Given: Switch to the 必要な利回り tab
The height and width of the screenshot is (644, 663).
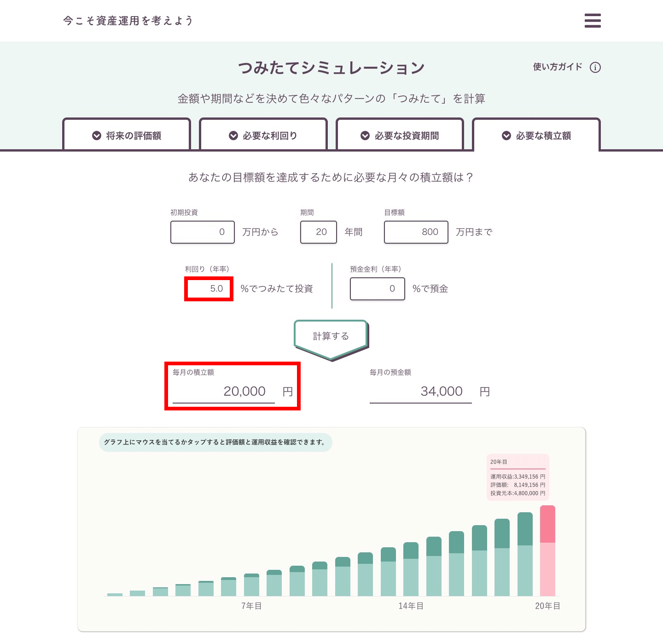Looking at the screenshot, I should coord(263,135).
